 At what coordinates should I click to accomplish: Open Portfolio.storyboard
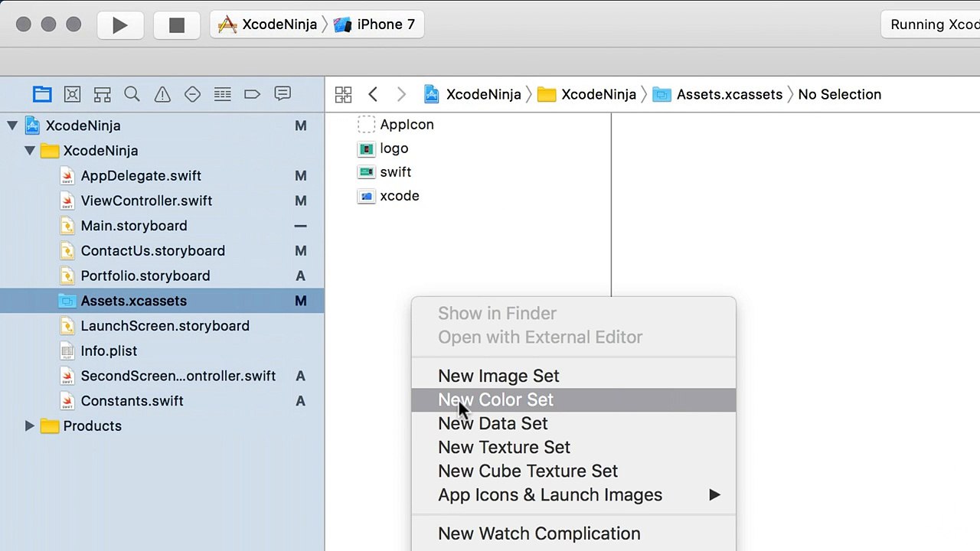point(162,275)
